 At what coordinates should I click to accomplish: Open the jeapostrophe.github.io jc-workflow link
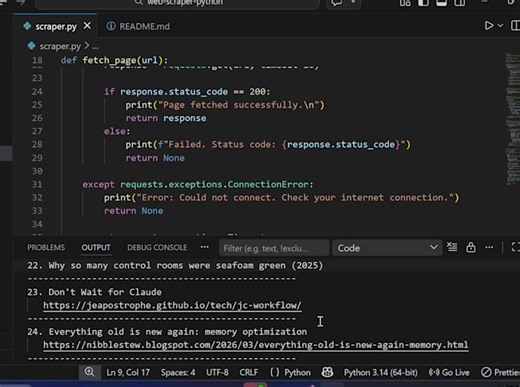(172, 305)
